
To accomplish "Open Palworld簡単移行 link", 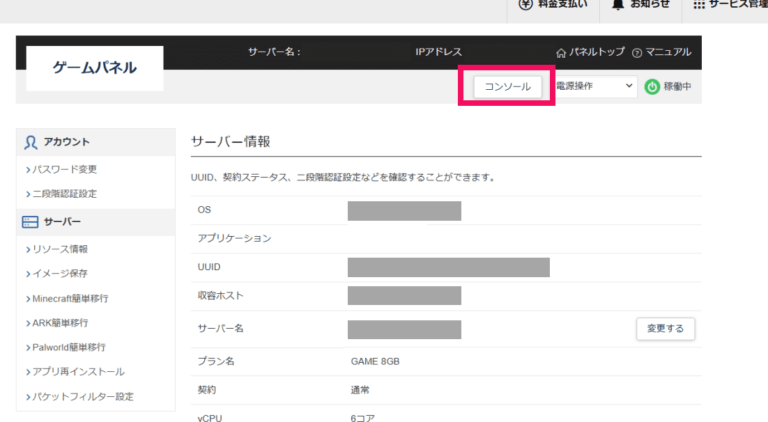I will 68,347.
